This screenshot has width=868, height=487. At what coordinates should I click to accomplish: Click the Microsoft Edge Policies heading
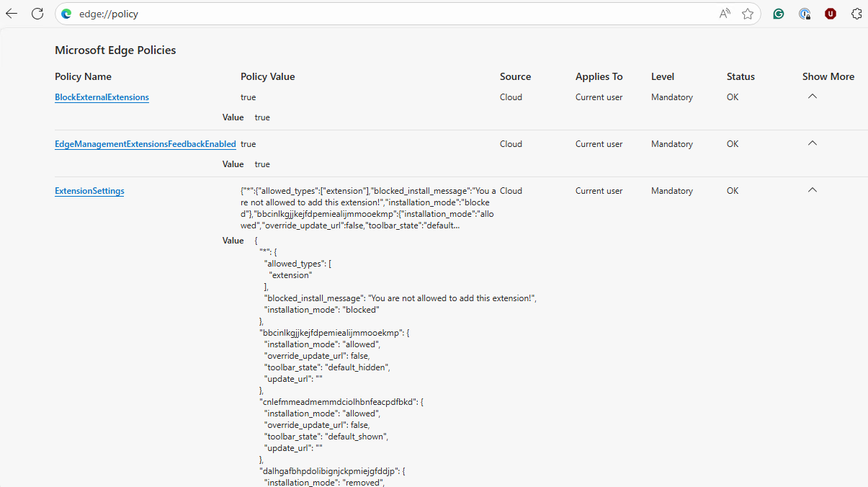pyautogui.click(x=115, y=50)
